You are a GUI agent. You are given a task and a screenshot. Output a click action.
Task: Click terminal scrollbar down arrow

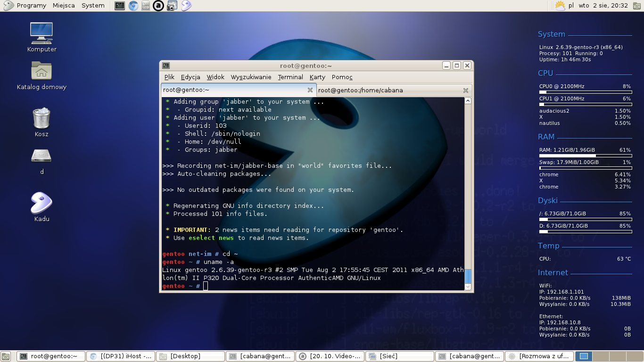coord(468,287)
